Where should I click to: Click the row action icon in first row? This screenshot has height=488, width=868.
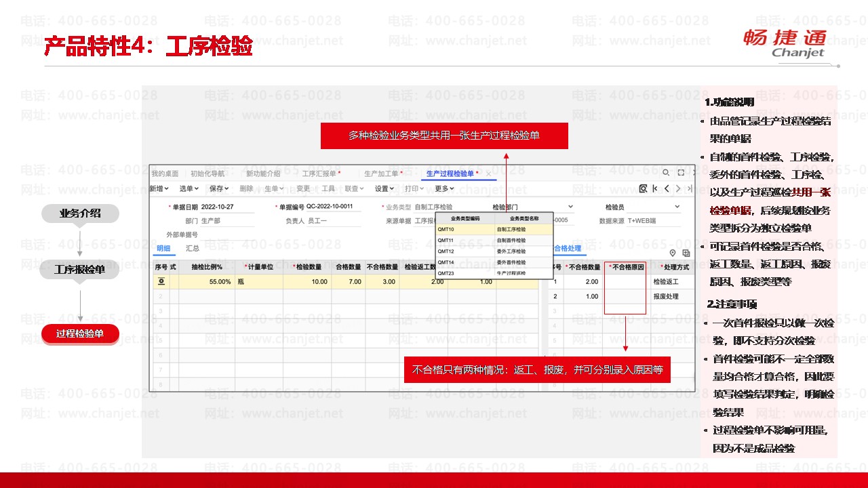(x=161, y=281)
